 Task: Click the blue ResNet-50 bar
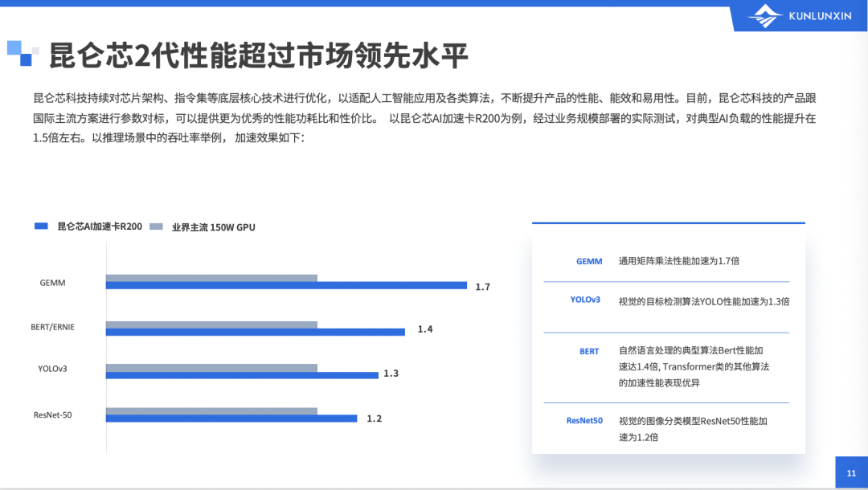tap(231, 418)
